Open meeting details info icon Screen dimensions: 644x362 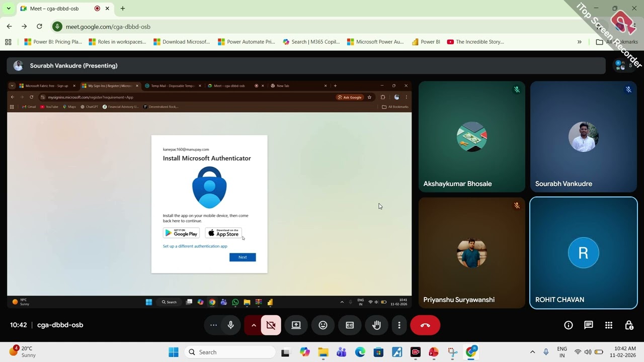[x=569, y=325]
